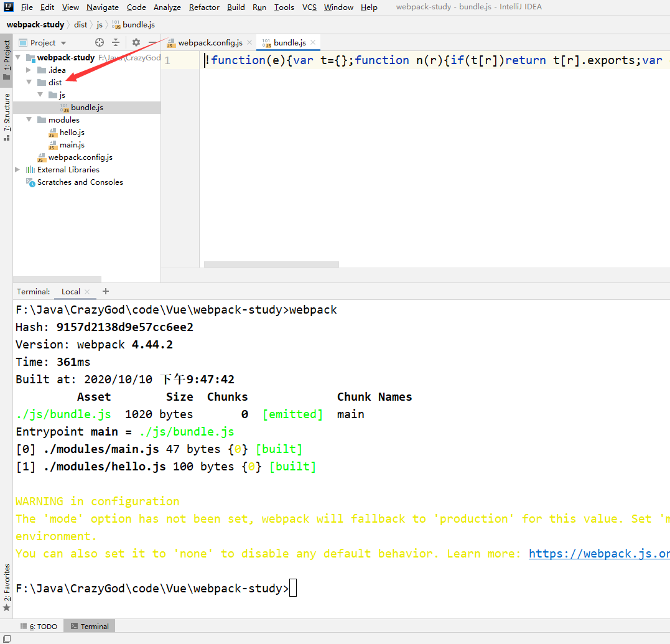670x644 pixels.
Task: Click the Hash value 9157d2138d9e57cc6ee2
Action: (x=125, y=327)
